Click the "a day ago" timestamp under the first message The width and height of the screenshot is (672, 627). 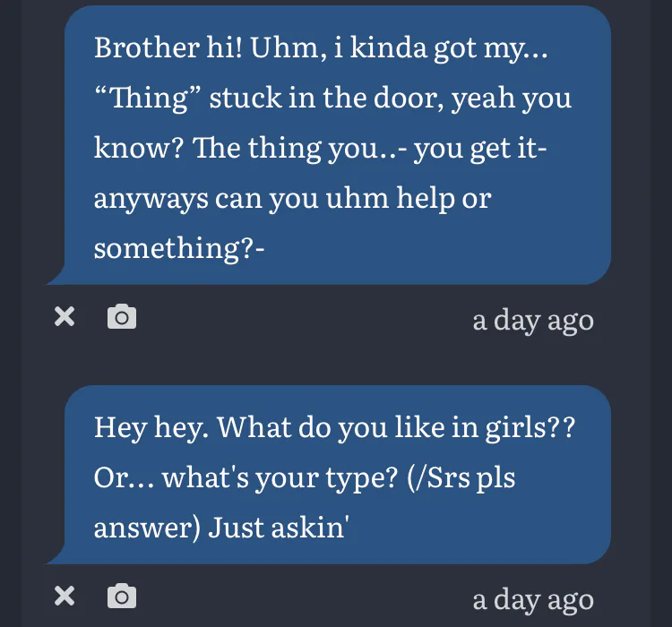click(x=533, y=320)
